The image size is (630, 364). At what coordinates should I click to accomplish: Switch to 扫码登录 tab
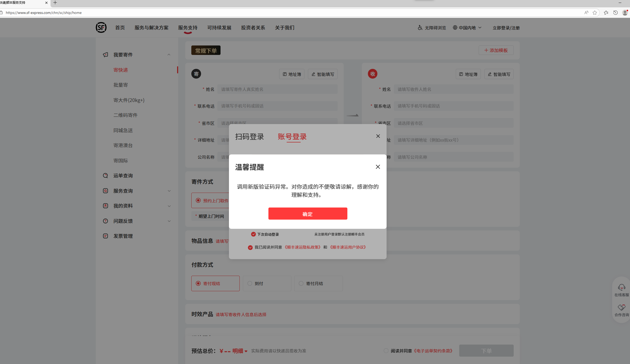point(249,137)
